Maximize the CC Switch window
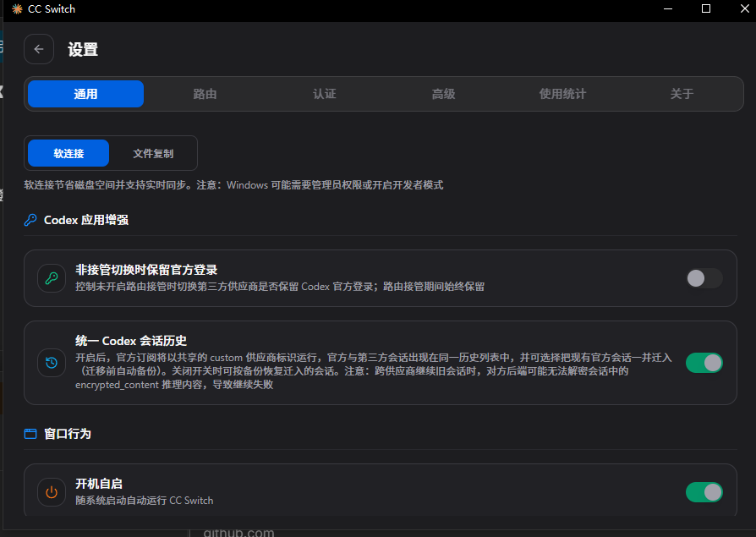 point(706,9)
